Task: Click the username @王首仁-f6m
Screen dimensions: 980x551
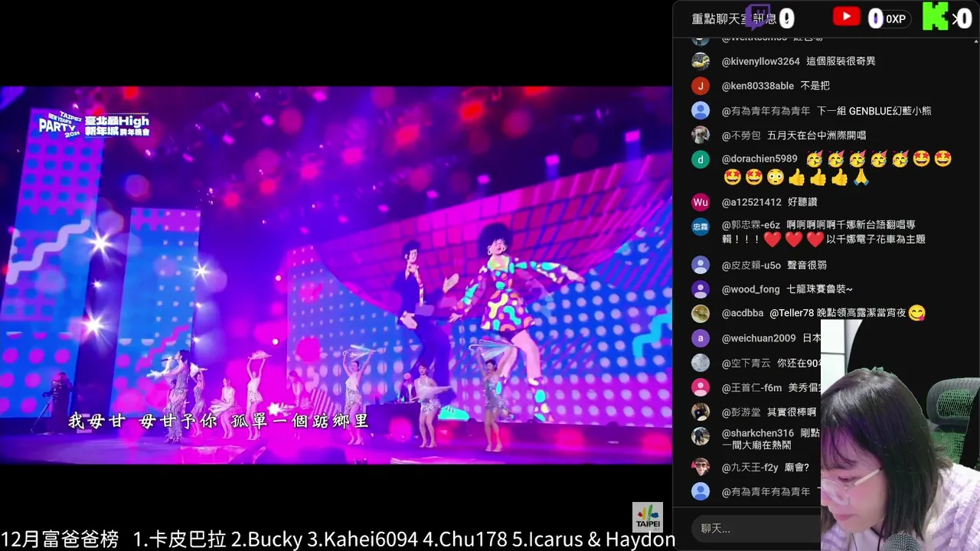Action: [752, 388]
